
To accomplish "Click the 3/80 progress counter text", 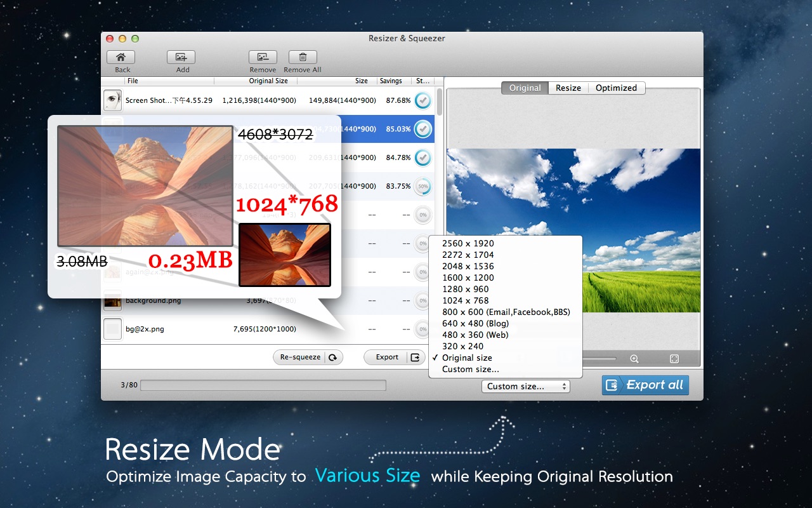I will tap(129, 385).
